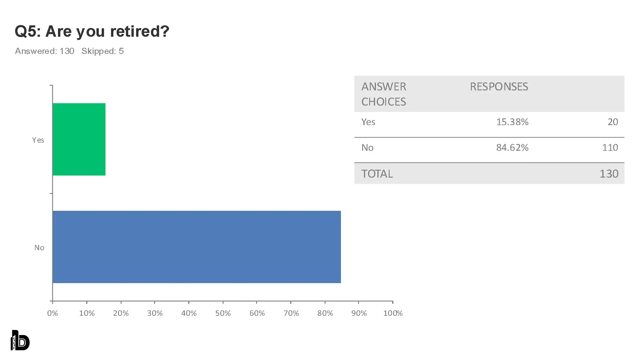Click the Answered: 130 text
Viewport: 644px width, 356px height.
point(45,51)
